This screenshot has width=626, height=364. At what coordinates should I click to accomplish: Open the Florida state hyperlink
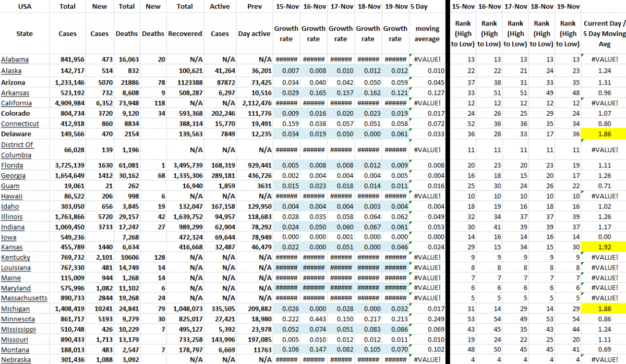11,165
